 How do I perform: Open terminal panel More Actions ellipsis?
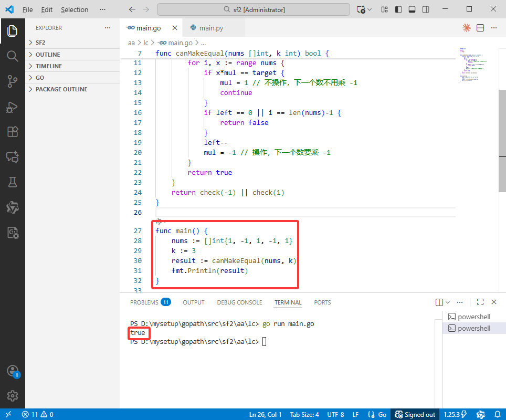(x=460, y=302)
